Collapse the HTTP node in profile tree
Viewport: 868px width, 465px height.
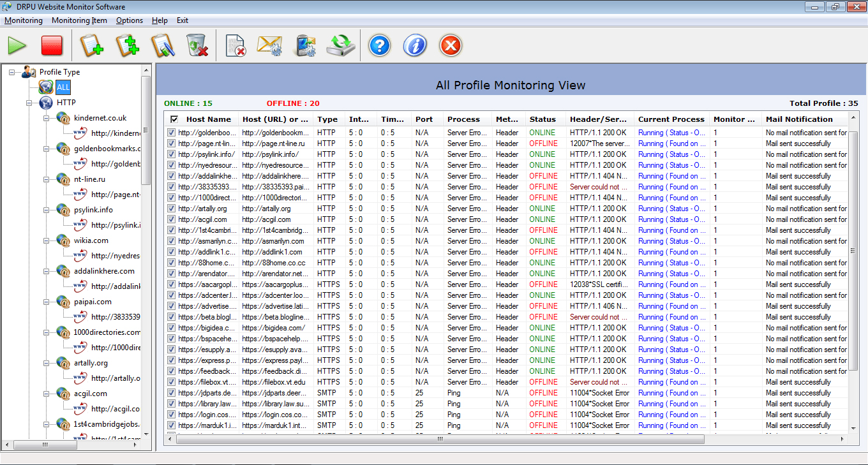click(29, 103)
